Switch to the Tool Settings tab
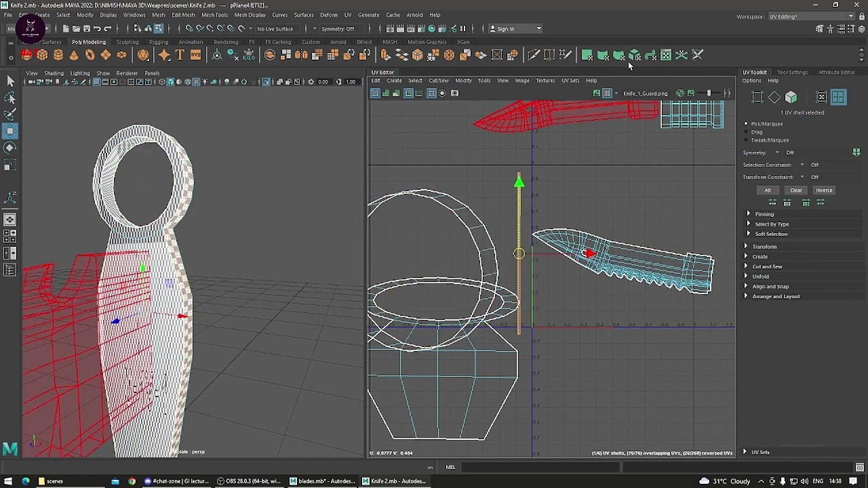This screenshot has height=488, width=868. click(x=792, y=73)
